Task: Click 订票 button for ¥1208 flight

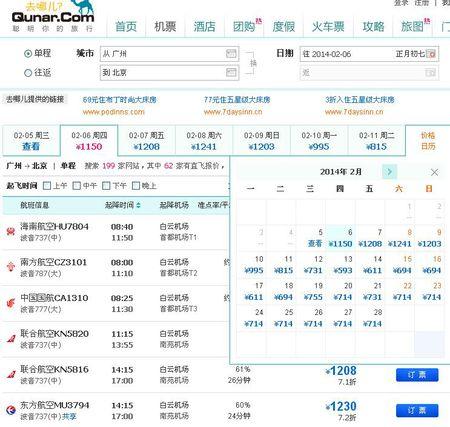Action: coord(417,375)
